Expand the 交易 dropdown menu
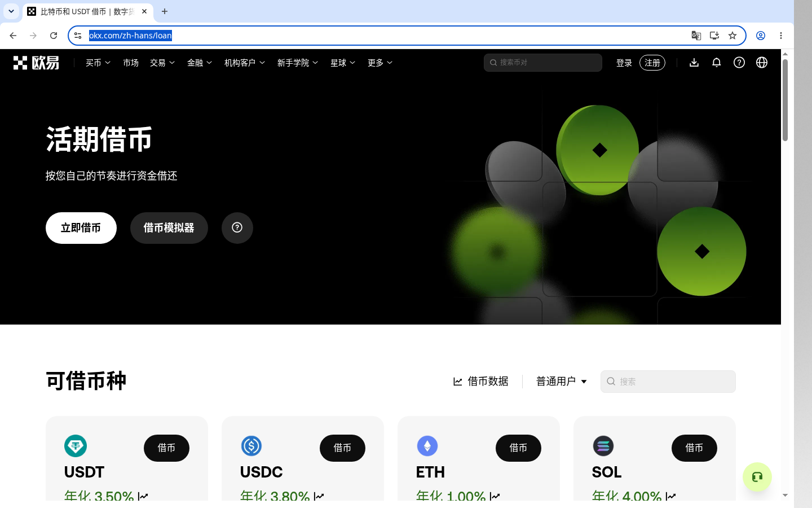 click(162, 63)
